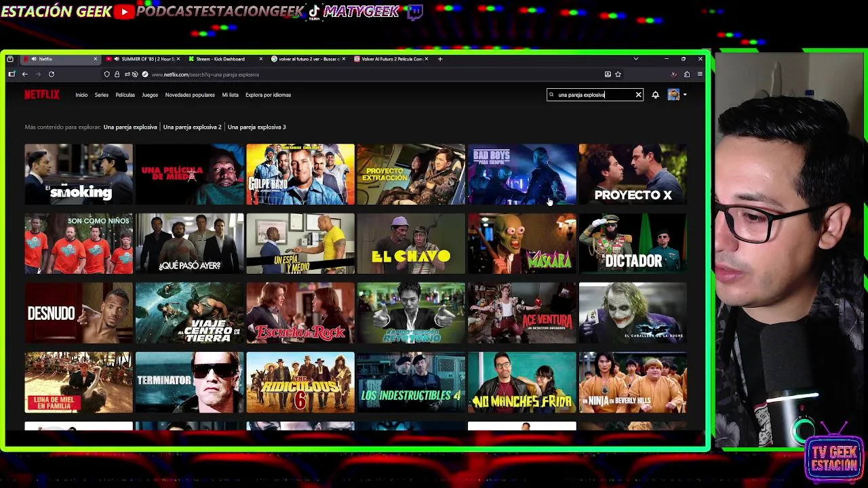Viewport: 868px width, 488px height.
Task: Open Bad Boys Para Siempre thumbnail
Action: (522, 174)
